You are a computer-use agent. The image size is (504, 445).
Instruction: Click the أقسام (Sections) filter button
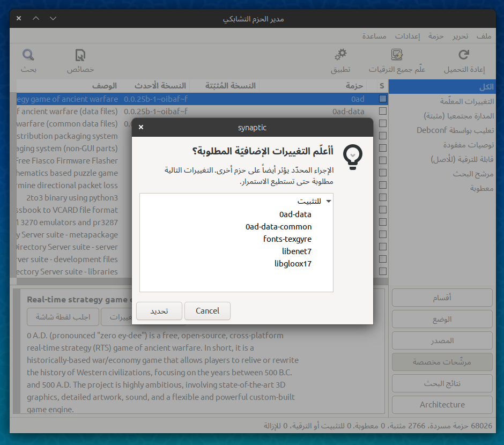click(442, 298)
